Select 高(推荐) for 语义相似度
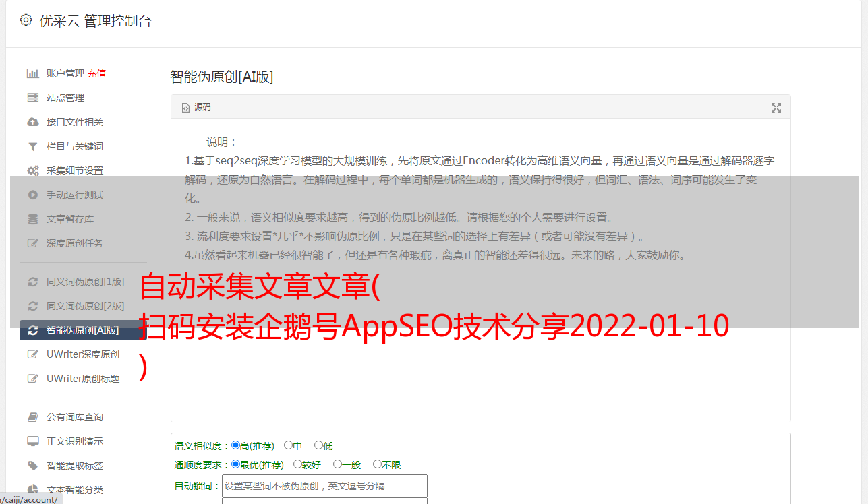Image resolution: width=868 pixels, height=504 pixels. pos(235,445)
